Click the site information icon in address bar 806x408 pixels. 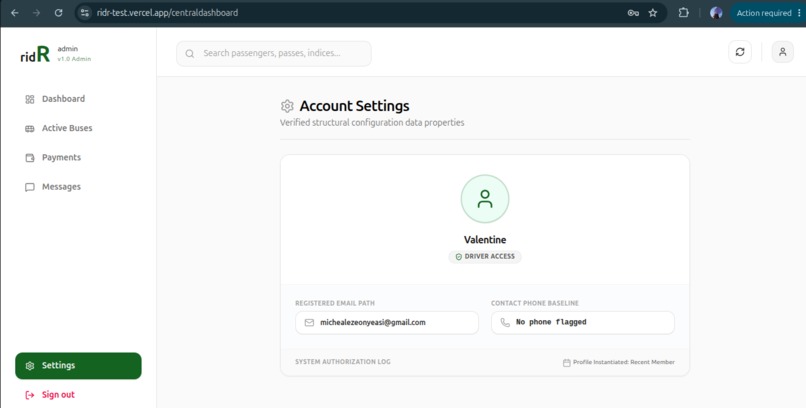tap(85, 13)
